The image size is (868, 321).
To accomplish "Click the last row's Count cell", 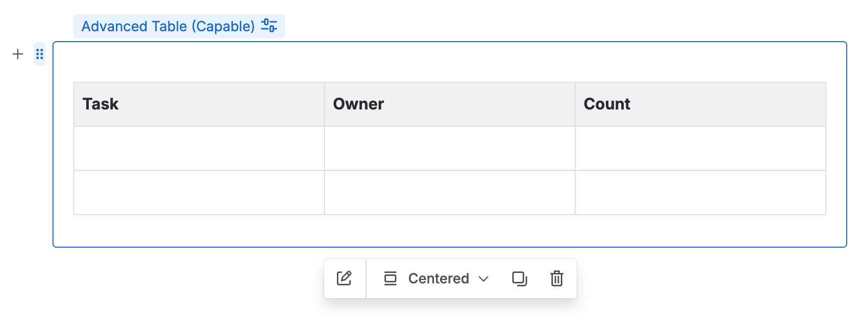I will pyautogui.click(x=700, y=193).
